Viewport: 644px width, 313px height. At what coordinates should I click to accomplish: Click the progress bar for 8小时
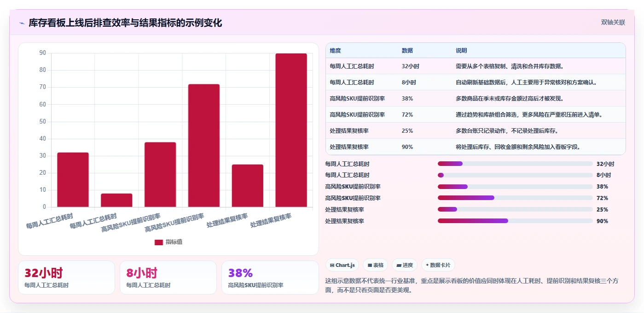pyautogui.click(x=515, y=175)
